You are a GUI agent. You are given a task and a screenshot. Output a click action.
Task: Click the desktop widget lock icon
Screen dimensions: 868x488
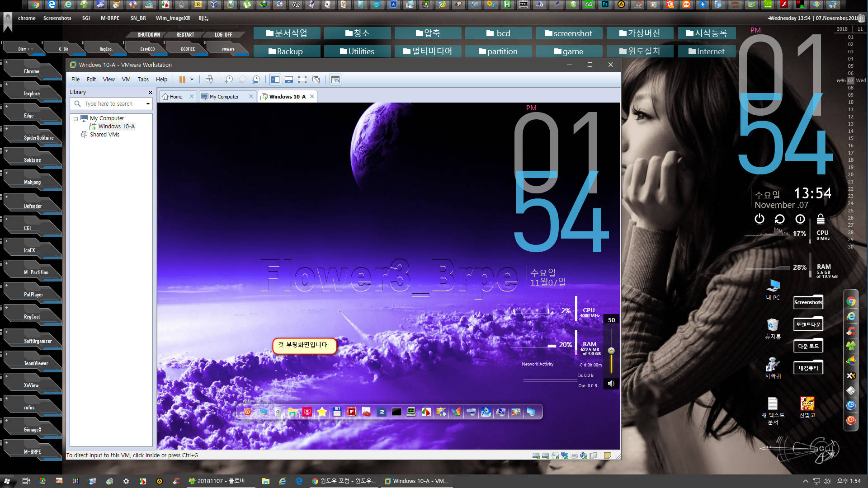point(821,219)
